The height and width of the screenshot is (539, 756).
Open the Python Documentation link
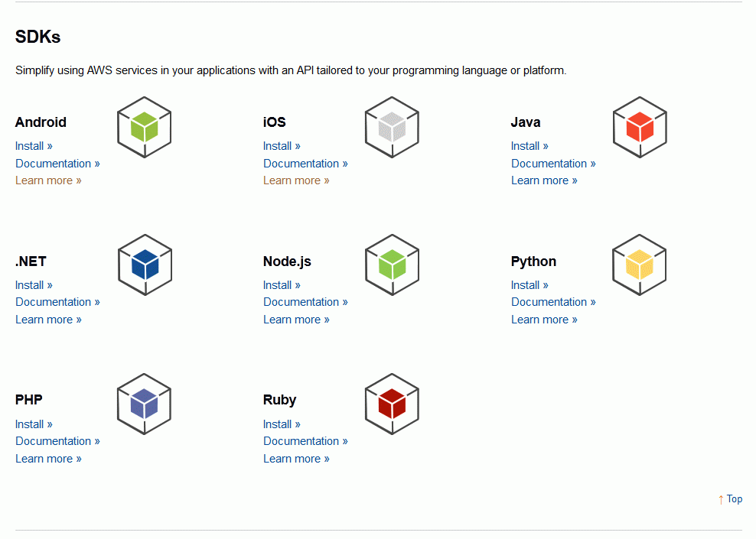coord(553,302)
